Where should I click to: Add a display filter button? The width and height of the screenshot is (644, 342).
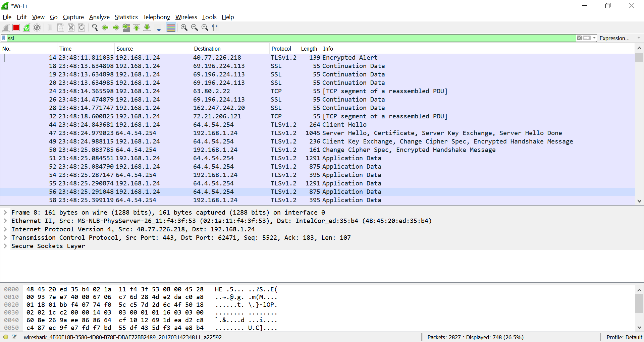point(639,38)
